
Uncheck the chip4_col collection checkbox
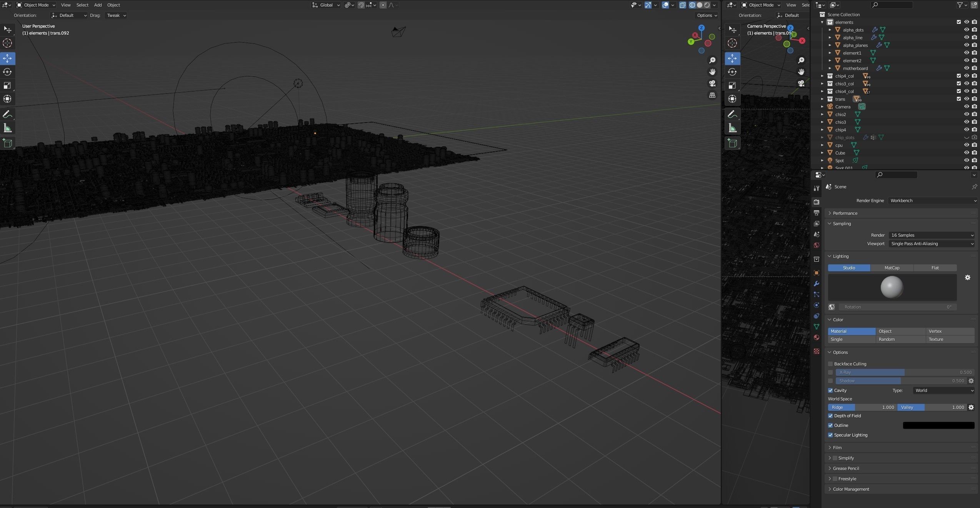click(958, 76)
